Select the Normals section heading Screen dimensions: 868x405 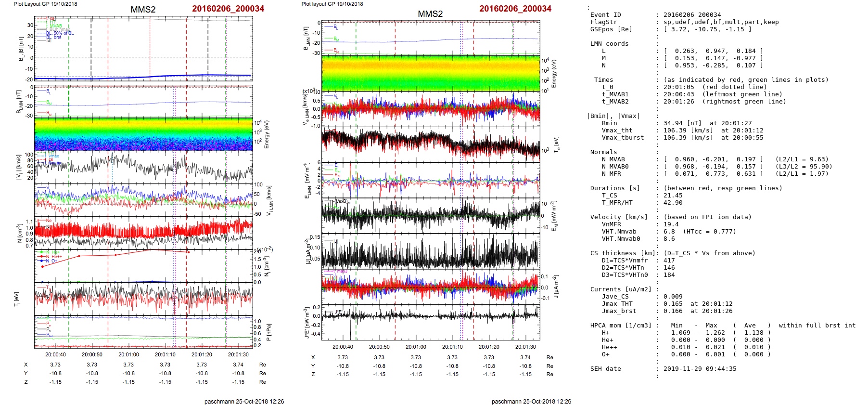603,152
